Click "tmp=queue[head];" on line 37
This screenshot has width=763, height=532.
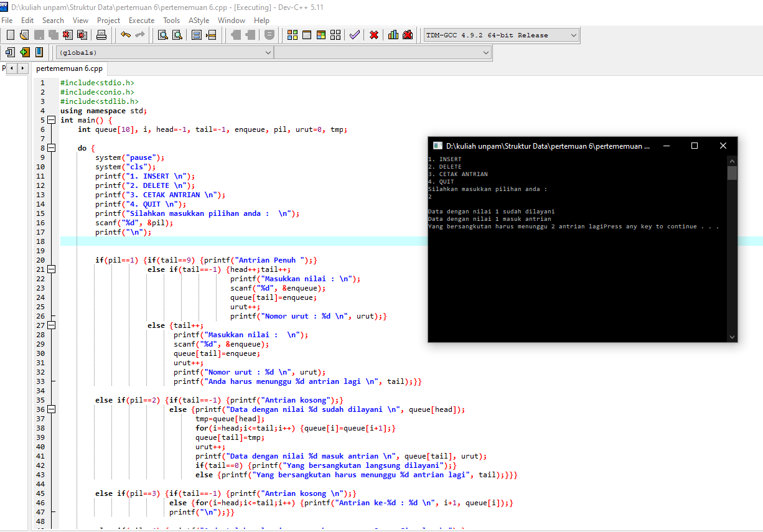[x=230, y=419]
